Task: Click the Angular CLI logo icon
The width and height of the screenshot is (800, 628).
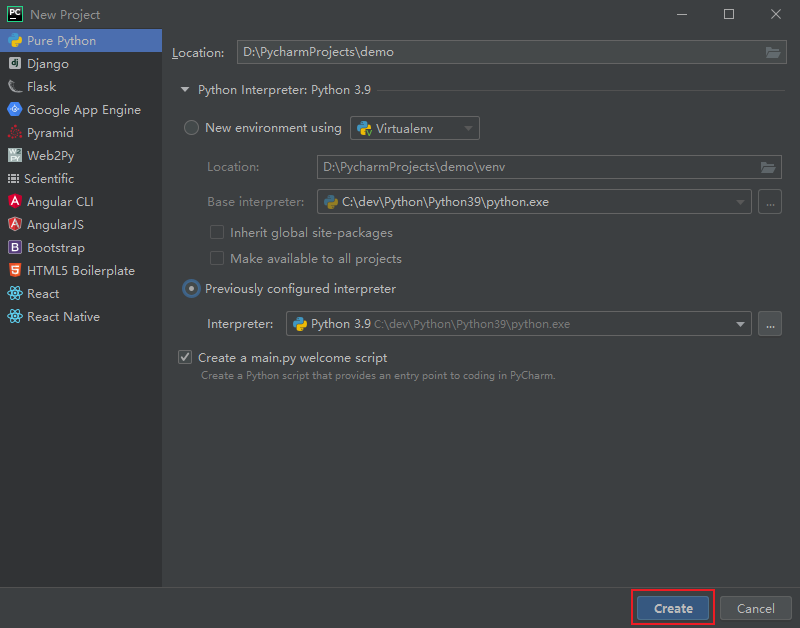Action: (x=15, y=202)
